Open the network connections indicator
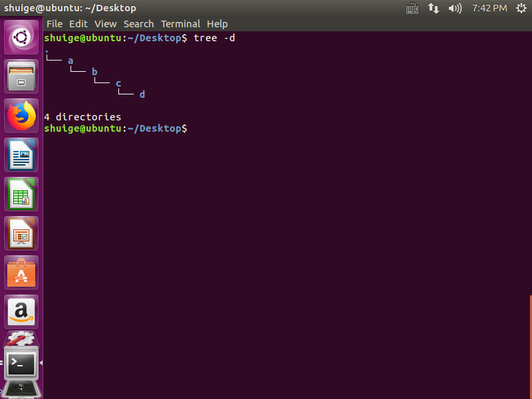The width and height of the screenshot is (532, 399). 434,8
